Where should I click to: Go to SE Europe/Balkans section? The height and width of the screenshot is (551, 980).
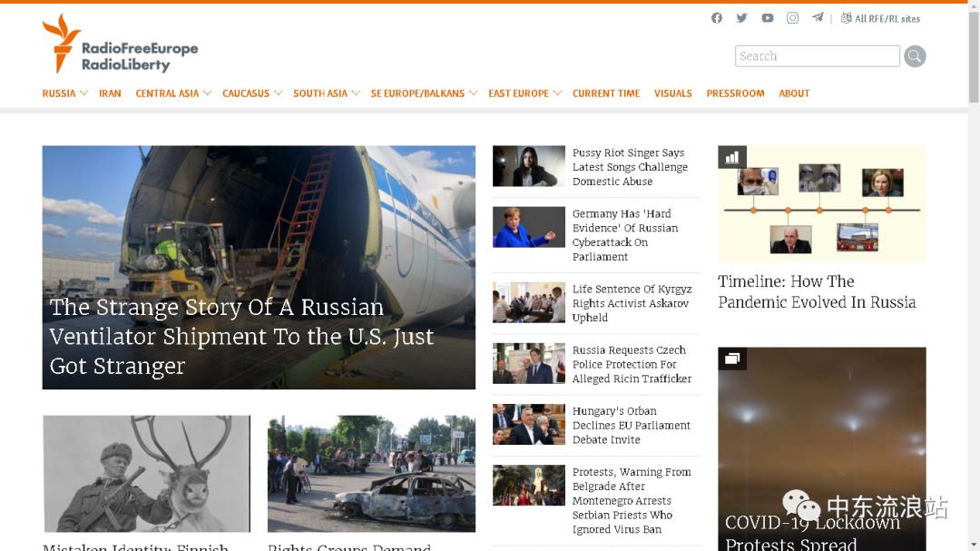pyautogui.click(x=417, y=93)
